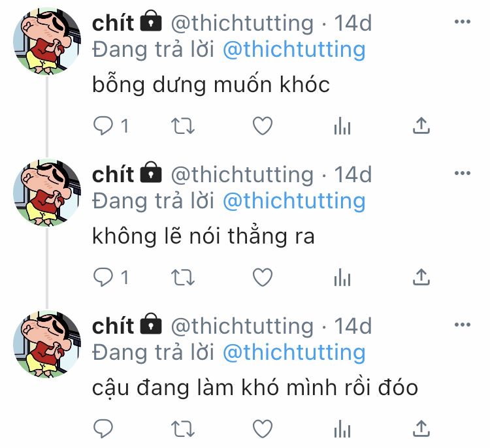Reply to the "cậu đang làm khó mình" tweet

103,428
